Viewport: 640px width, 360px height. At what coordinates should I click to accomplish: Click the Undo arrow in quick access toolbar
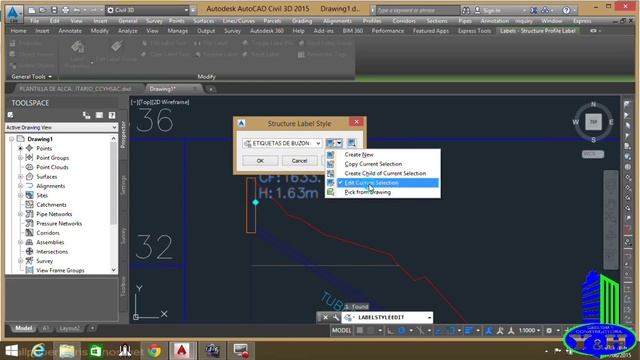point(76,10)
